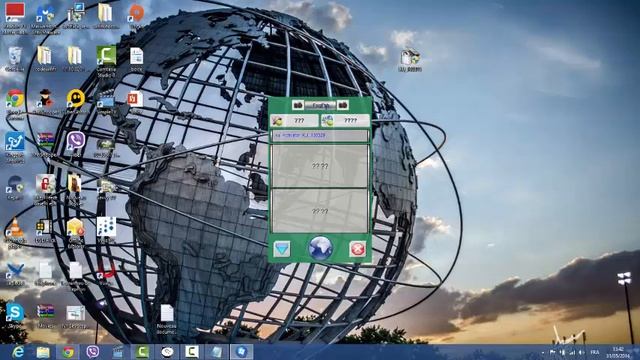The image size is (640, 360).
Task: Open the Recycle Bin on the desktop
Action: point(15,56)
